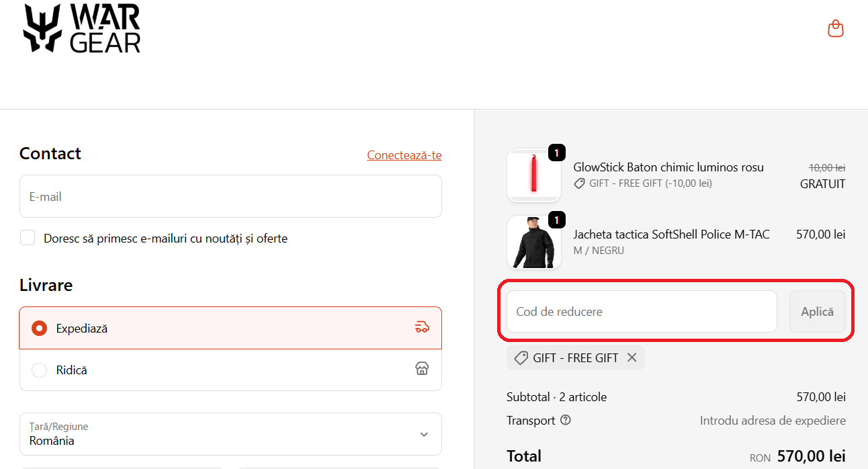Click the country dropdown chevron arrow
Screen dimensions: 868x469
[x=424, y=434]
